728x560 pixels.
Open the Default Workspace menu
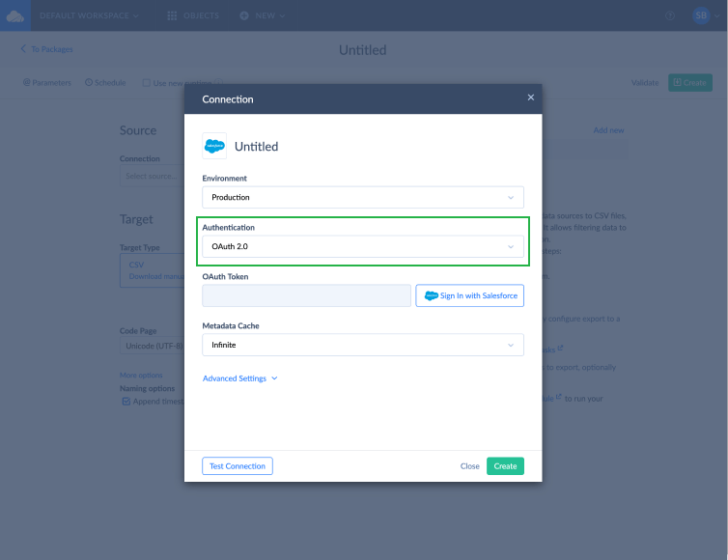pos(89,15)
